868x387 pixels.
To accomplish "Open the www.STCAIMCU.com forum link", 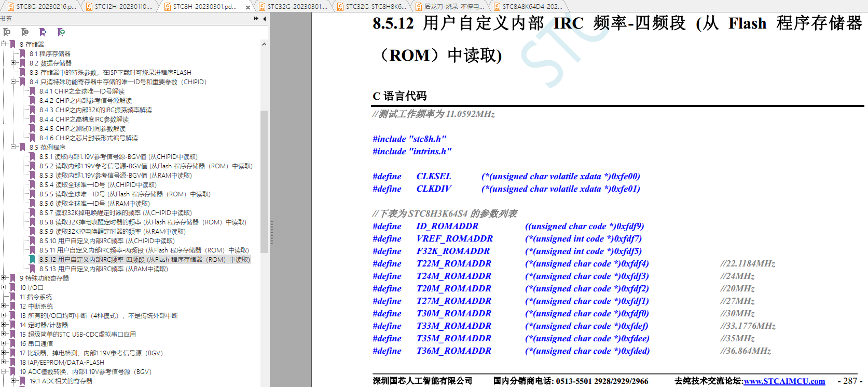I will [x=784, y=381].
